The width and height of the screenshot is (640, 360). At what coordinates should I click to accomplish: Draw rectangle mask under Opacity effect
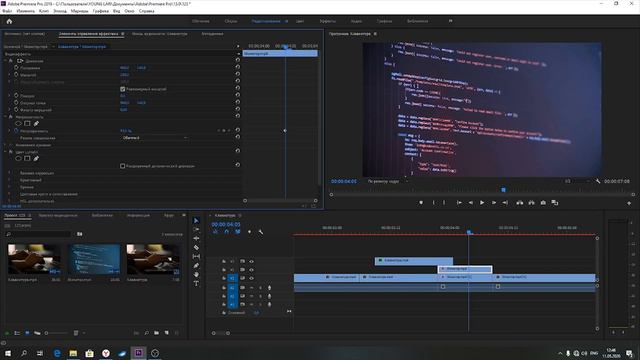(27, 123)
